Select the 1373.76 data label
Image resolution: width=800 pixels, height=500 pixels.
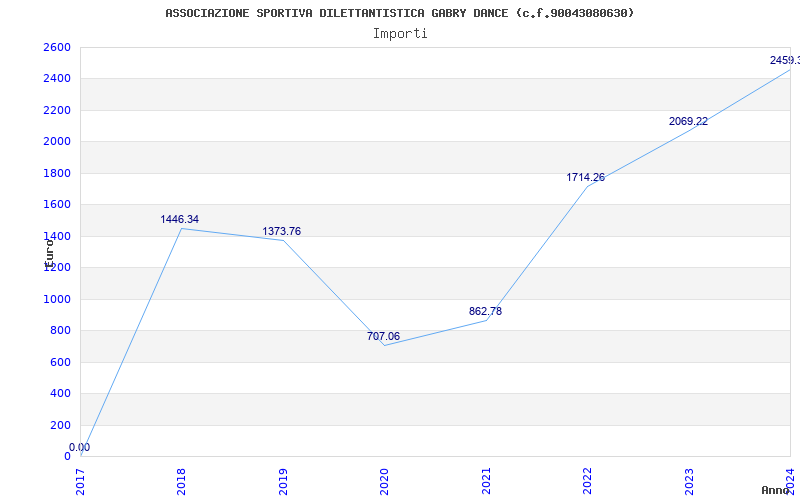coord(282,232)
